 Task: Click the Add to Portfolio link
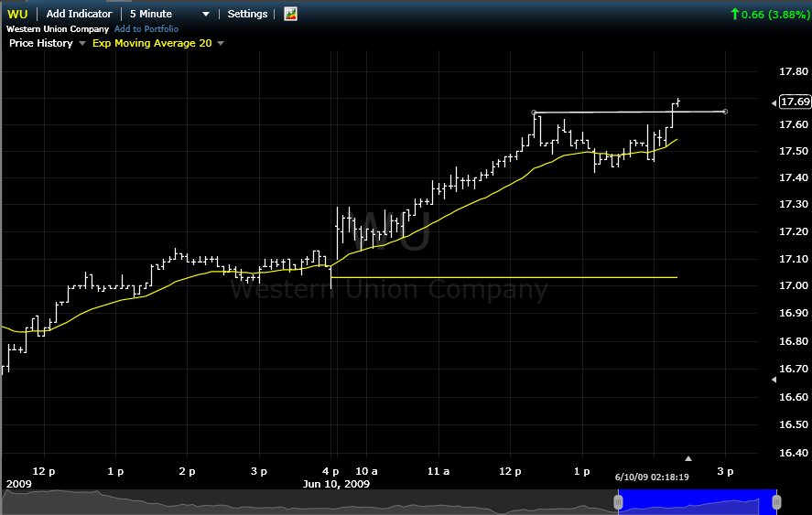tap(146, 29)
